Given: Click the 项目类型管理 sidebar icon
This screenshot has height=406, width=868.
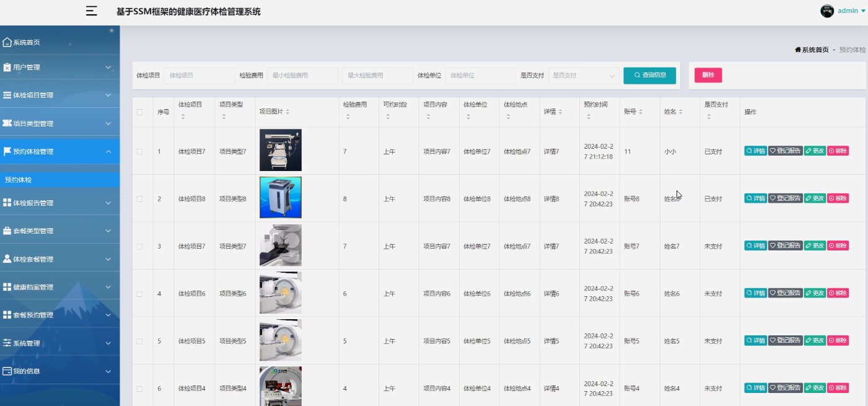Looking at the screenshot, I should pos(7,123).
